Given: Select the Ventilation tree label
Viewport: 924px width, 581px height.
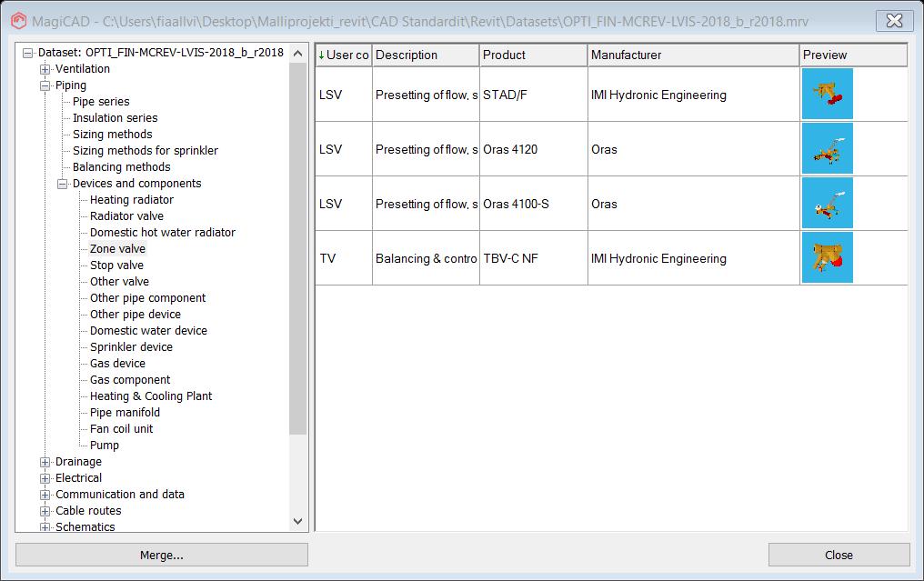Looking at the screenshot, I should coord(83,69).
